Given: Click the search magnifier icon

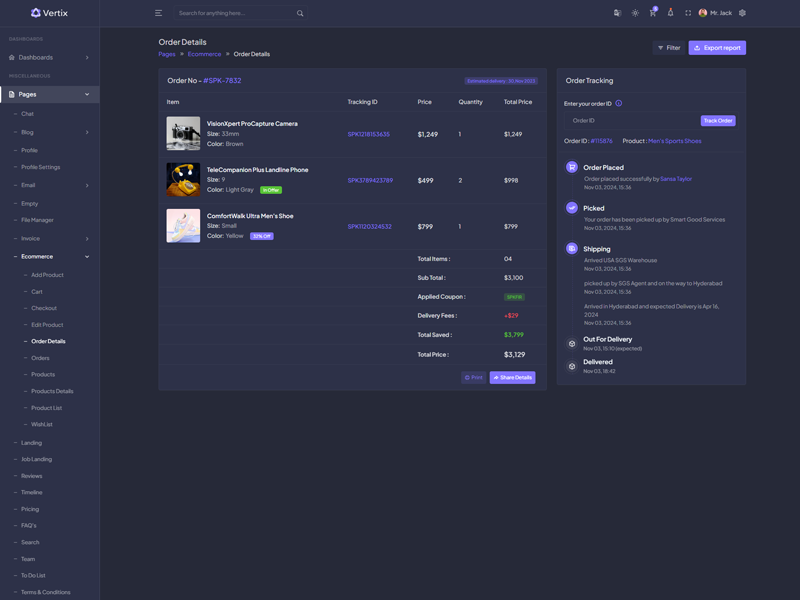Looking at the screenshot, I should click(300, 13).
